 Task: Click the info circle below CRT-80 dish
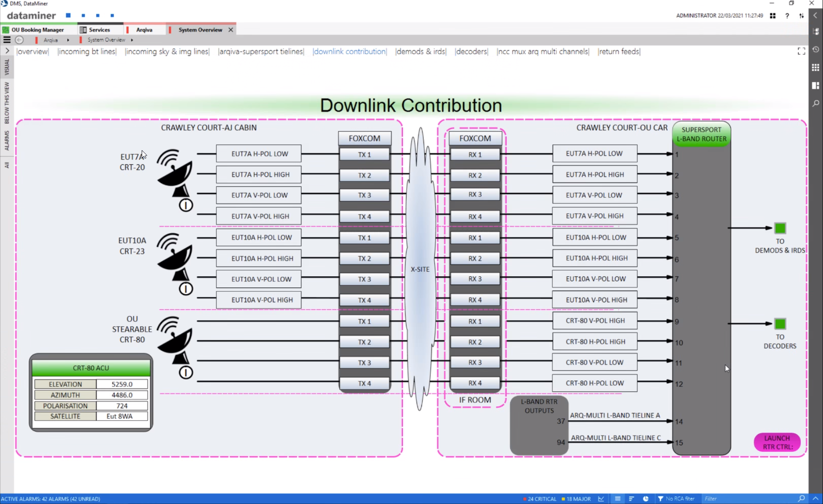(x=186, y=372)
